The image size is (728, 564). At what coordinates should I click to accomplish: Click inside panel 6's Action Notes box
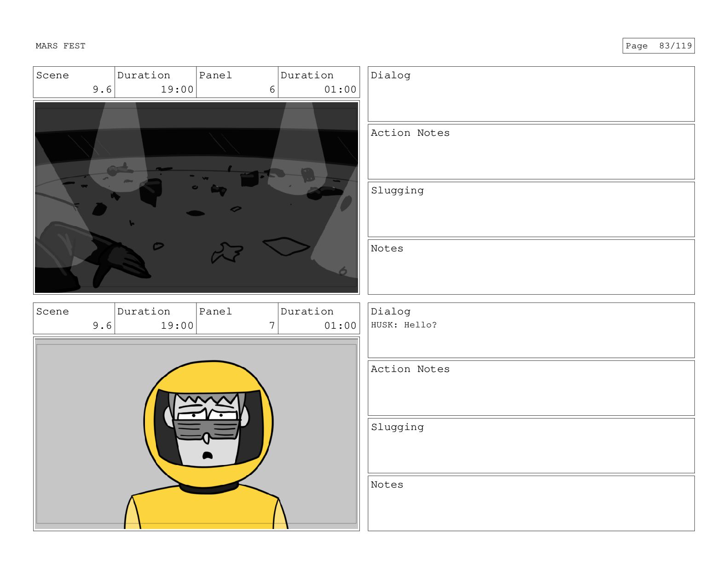coord(531,152)
